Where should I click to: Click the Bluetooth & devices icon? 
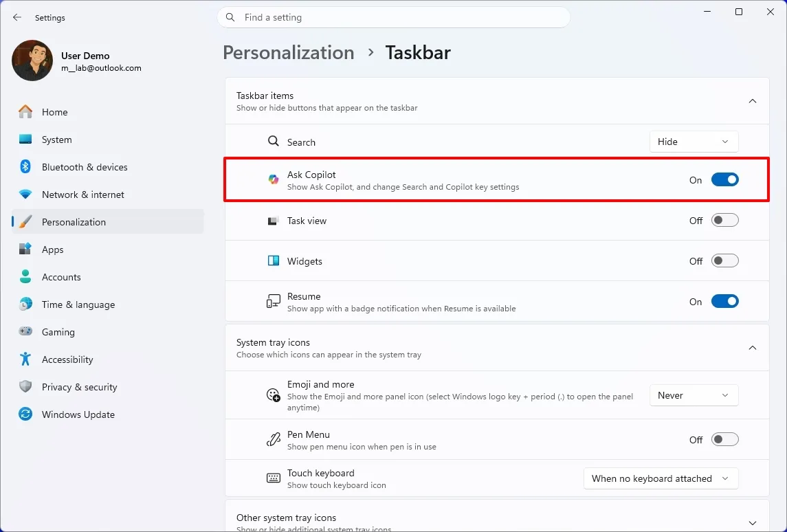(x=25, y=166)
